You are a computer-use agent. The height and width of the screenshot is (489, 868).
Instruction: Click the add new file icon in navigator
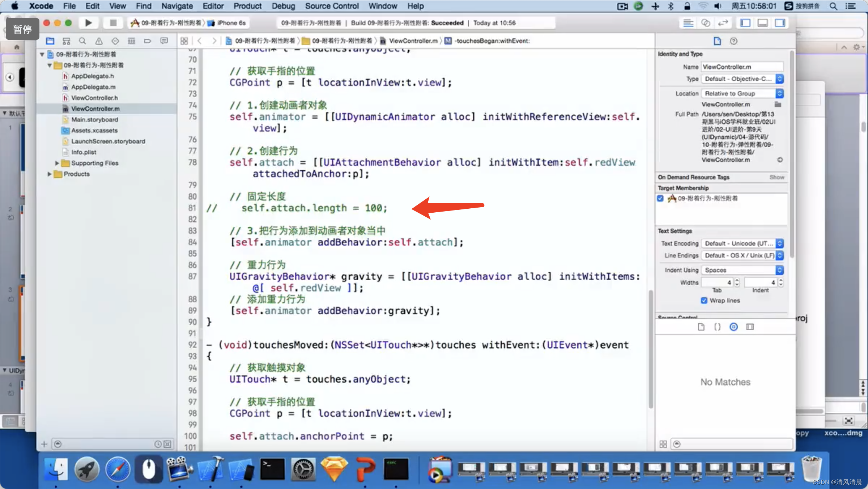click(x=45, y=443)
